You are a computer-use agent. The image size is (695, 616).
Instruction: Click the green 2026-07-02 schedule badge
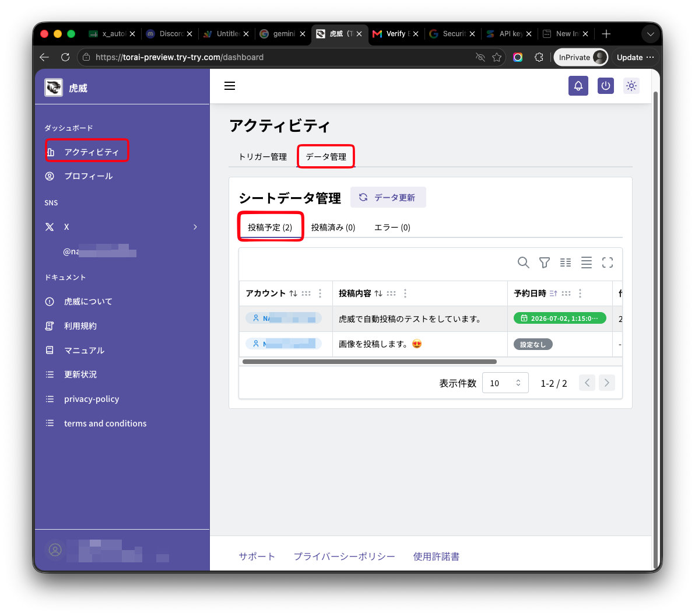tap(559, 318)
